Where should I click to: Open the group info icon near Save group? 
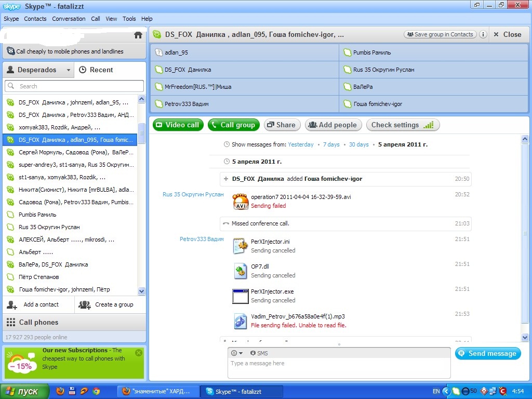point(483,34)
